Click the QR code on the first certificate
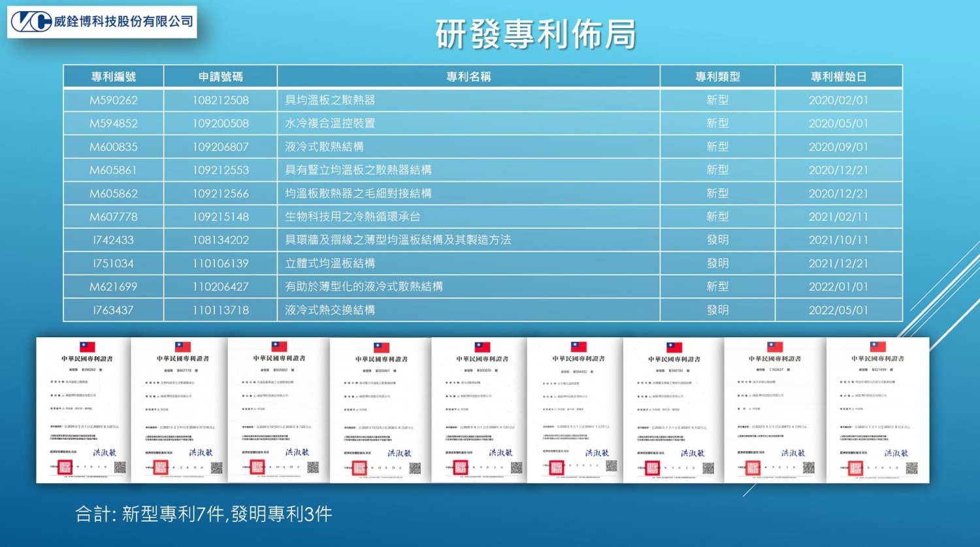This screenshot has height=547, width=980. [x=120, y=467]
